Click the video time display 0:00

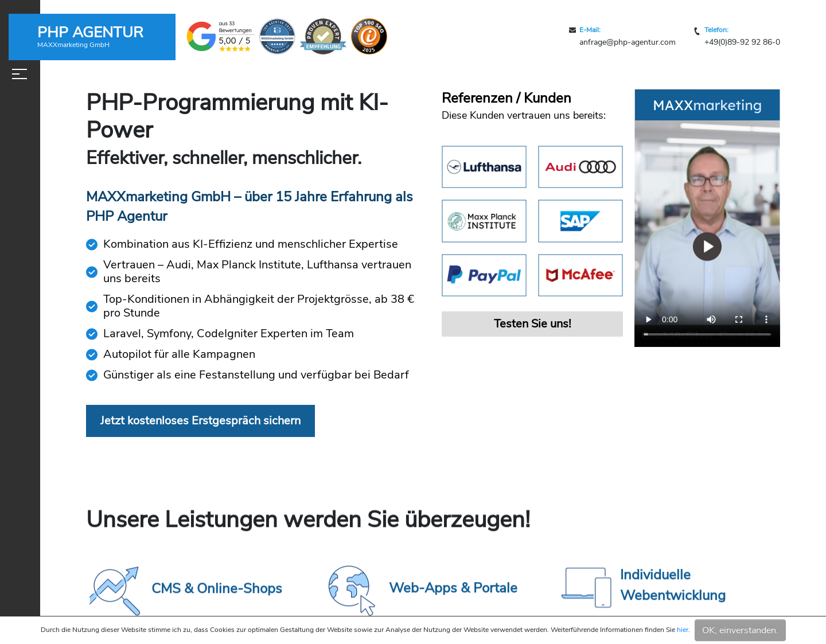669,319
